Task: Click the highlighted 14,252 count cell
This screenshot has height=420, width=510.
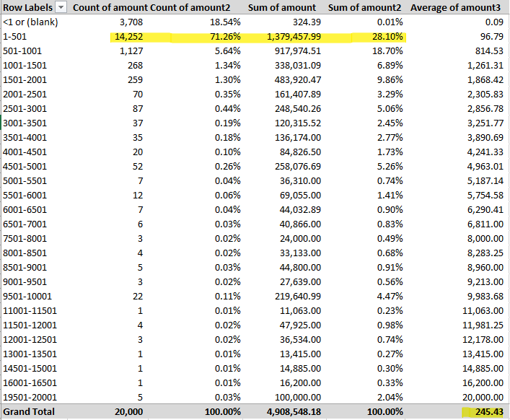Action: click(x=129, y=36)
